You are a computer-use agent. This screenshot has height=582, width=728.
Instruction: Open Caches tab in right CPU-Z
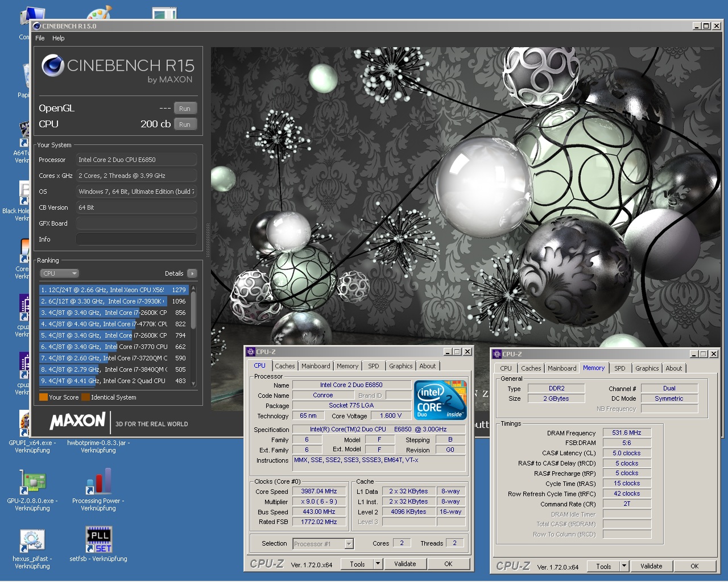pyautogui.click(x=531, y=368)
